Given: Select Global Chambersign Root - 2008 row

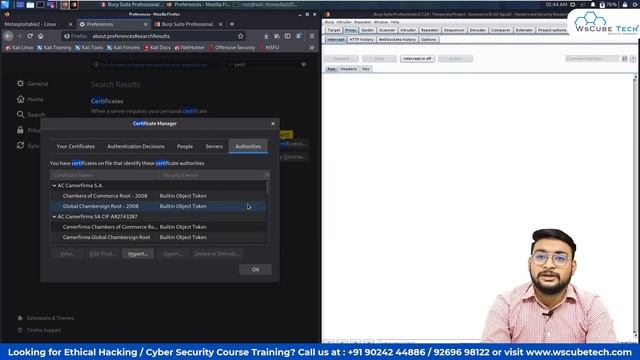Looking at the screenshot, I should tap(158, 206).
